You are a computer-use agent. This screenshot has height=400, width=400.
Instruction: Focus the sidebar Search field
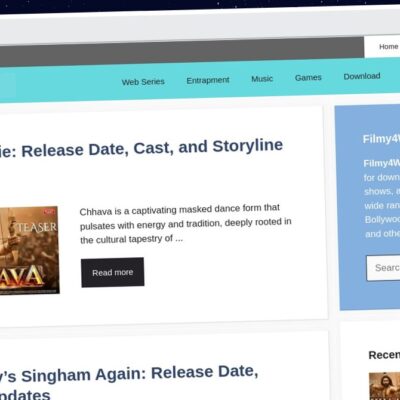tap(383, 268)
